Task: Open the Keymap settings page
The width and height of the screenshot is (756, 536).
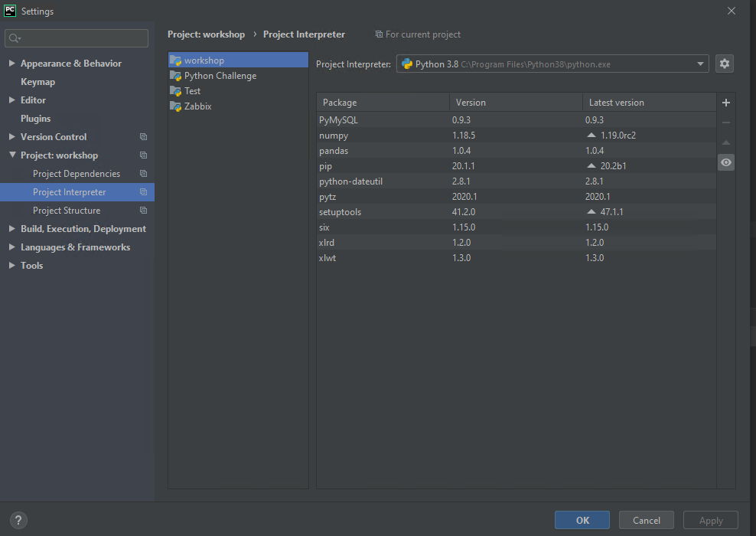Action: (37, 82)
